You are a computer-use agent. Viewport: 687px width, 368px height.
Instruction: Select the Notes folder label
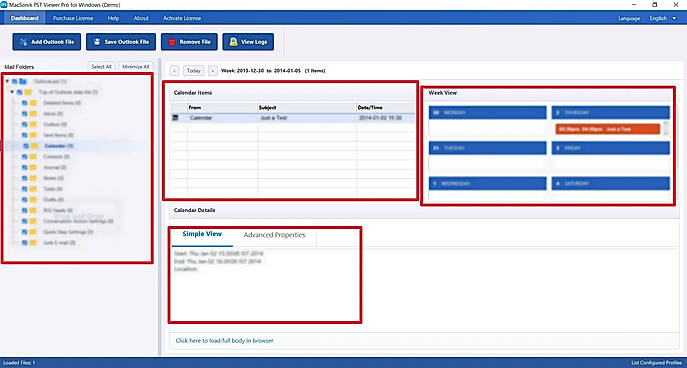point(53,178)
